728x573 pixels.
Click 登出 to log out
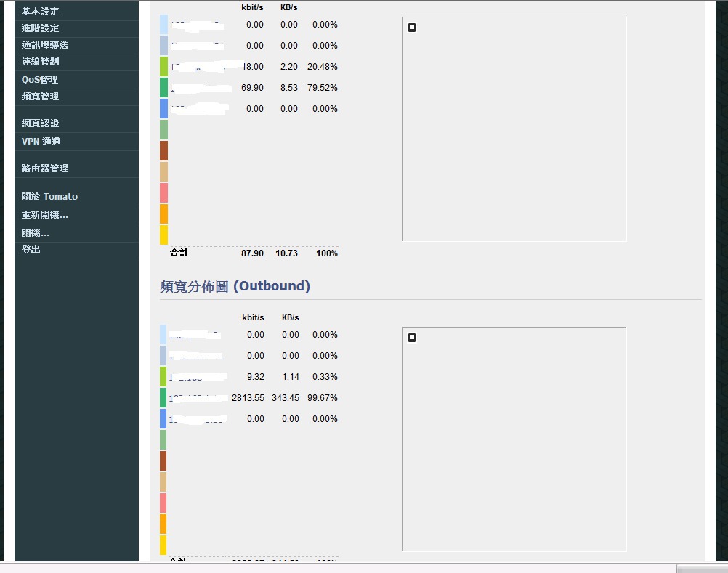[x=31, y=249]
